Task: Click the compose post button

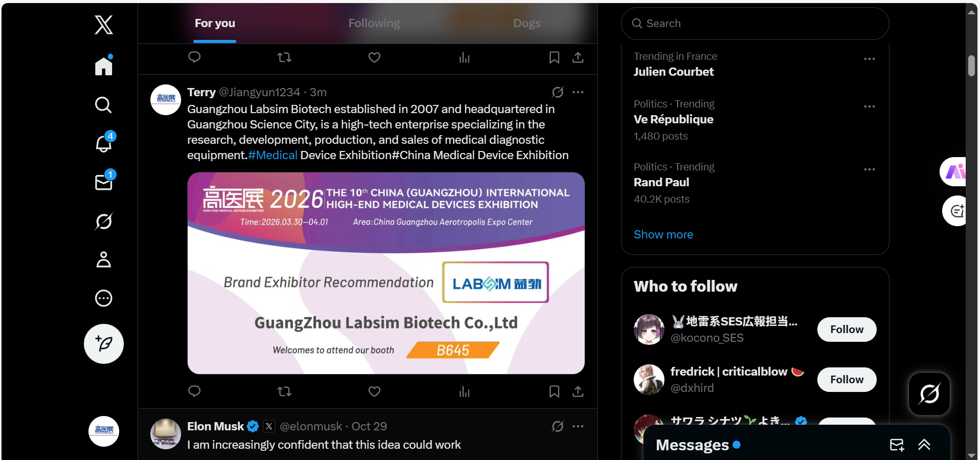Action: tap(104, 344)
